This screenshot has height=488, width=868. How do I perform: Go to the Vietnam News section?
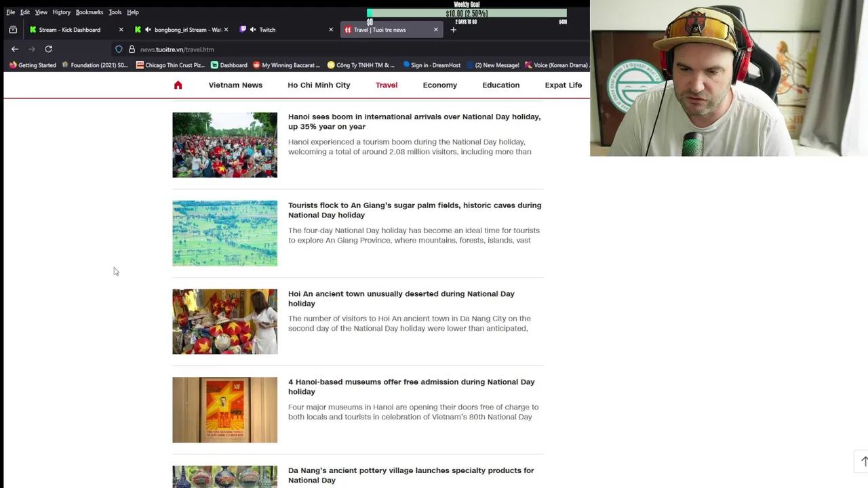(x=235, y=85)
